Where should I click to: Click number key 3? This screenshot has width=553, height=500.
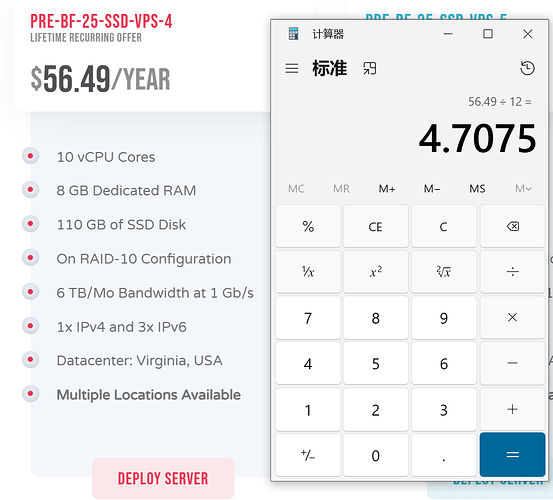(444, 409)
